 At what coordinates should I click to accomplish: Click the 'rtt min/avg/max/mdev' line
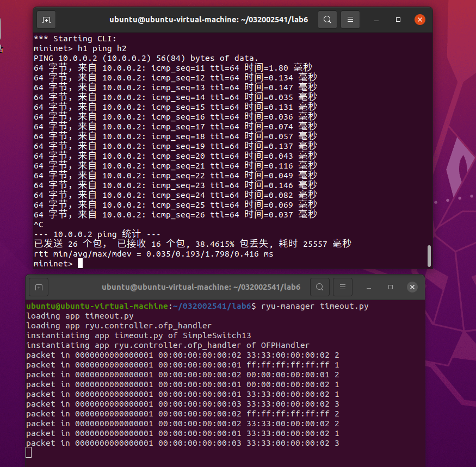pyautogui.click(x=153, y=254)
